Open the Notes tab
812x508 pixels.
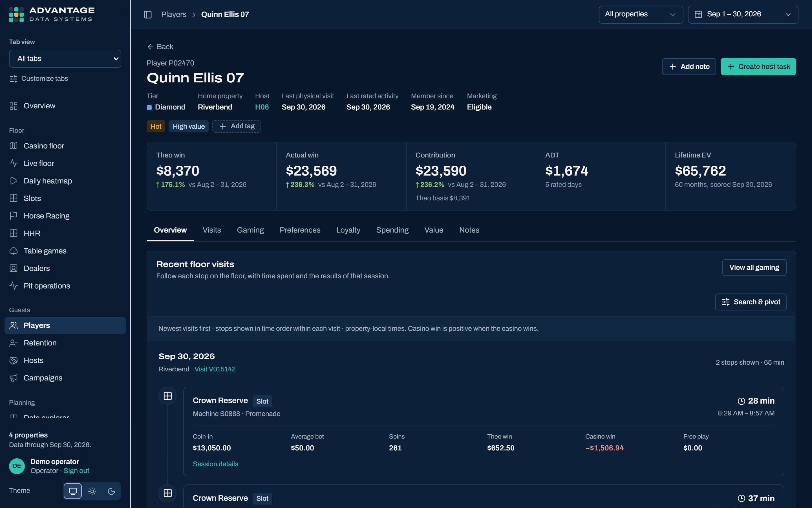[469, 230]
